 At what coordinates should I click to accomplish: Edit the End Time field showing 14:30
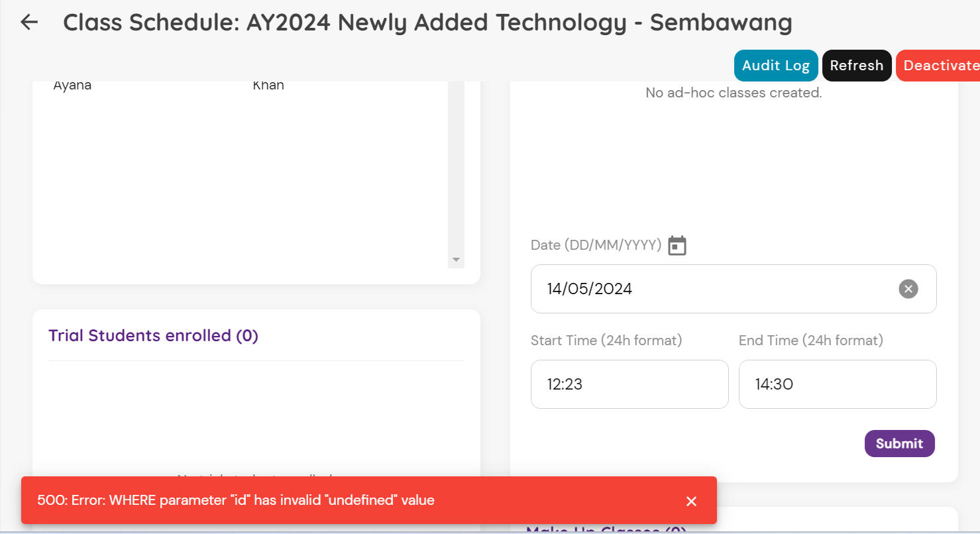837,384
